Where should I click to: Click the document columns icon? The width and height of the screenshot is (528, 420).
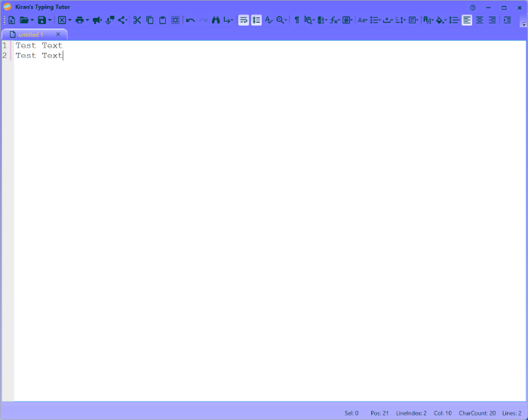point(321,20)
